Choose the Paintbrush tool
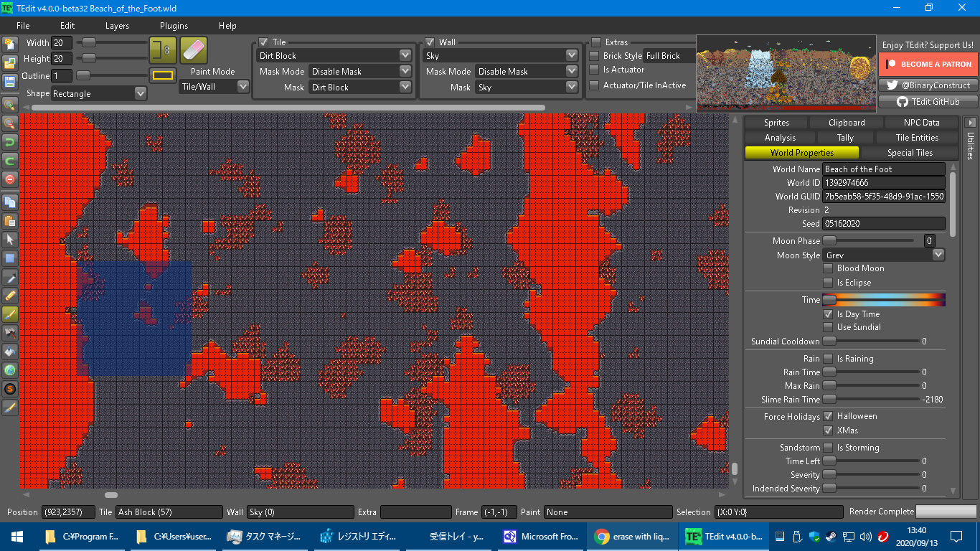Image resolution: width=980 pixels, height=551 pixels. tap(10, 314)
